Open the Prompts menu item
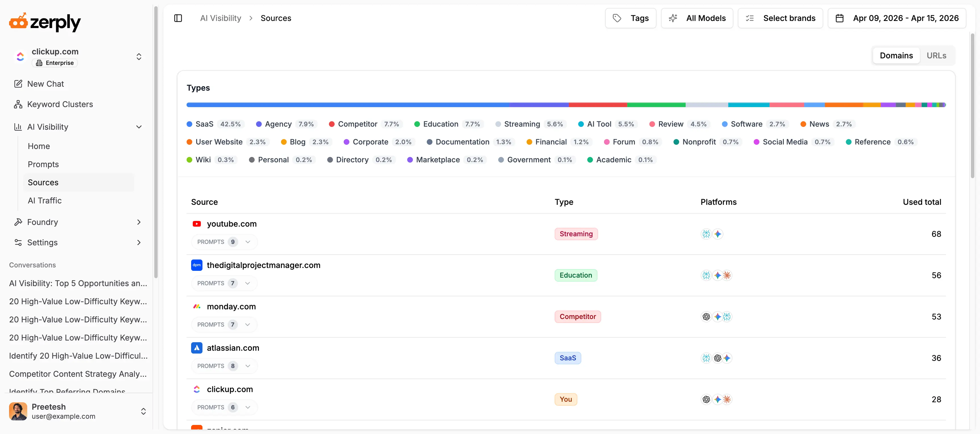980x434 pixels. tap(43, 165)
